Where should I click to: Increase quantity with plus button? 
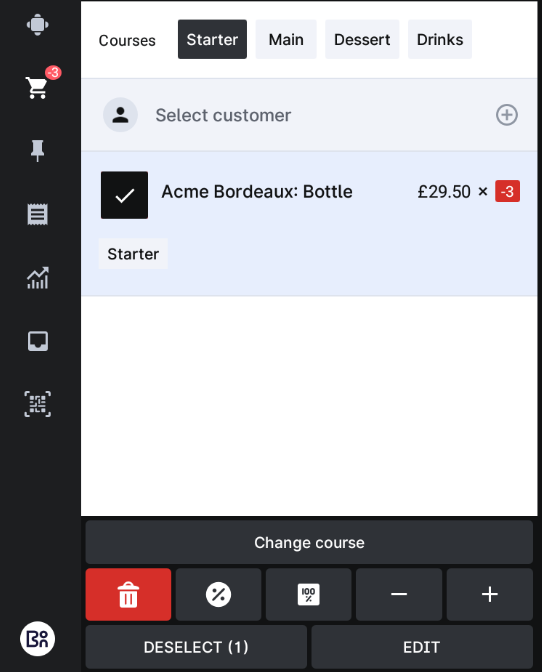[x=490, y=594]
